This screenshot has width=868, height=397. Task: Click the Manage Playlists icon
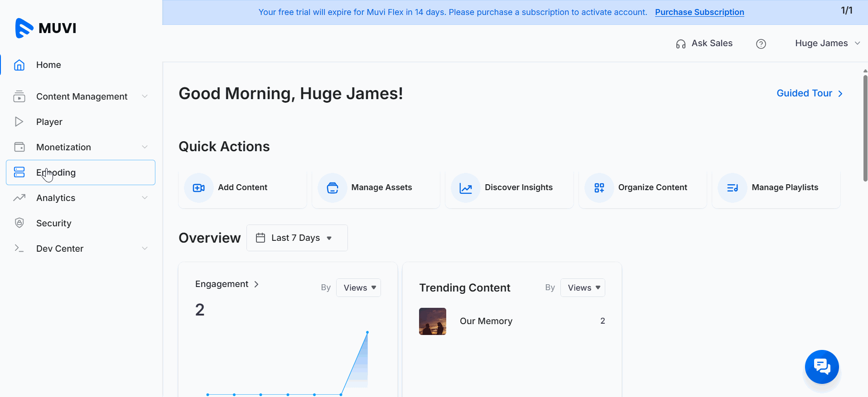tap(732, 188)
